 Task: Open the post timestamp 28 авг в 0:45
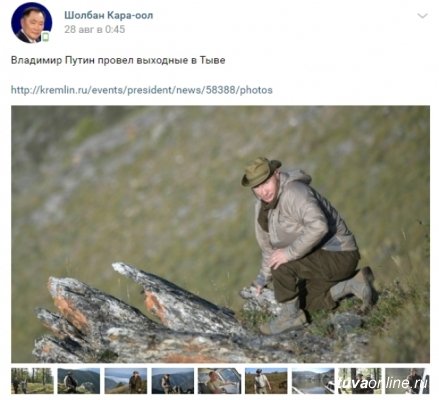point(95,29)
